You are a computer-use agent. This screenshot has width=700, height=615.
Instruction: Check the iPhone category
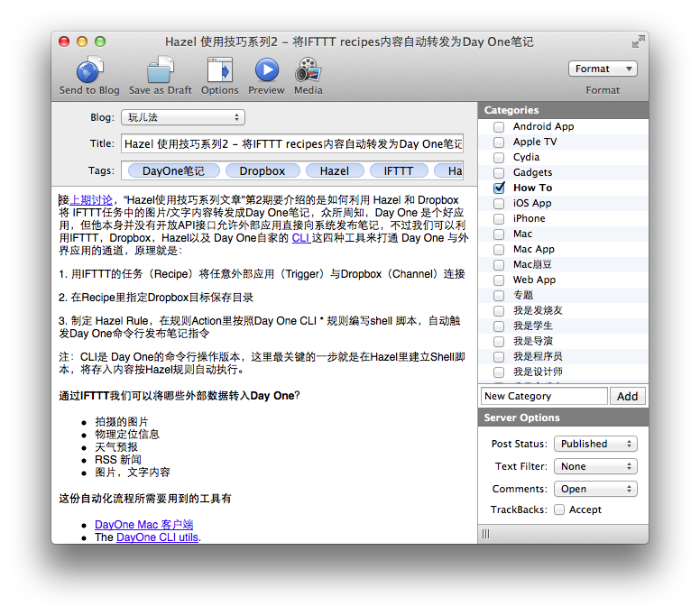click(499, 219)
